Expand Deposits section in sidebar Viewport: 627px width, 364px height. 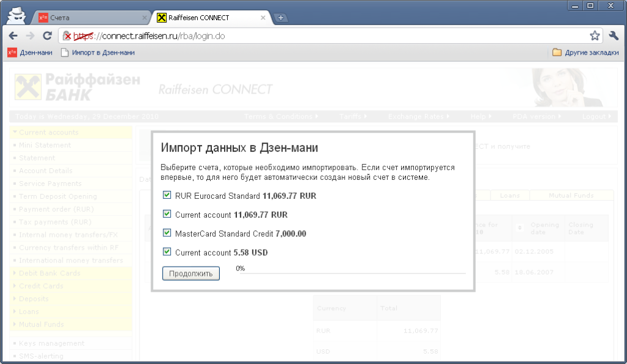[15, 299]
